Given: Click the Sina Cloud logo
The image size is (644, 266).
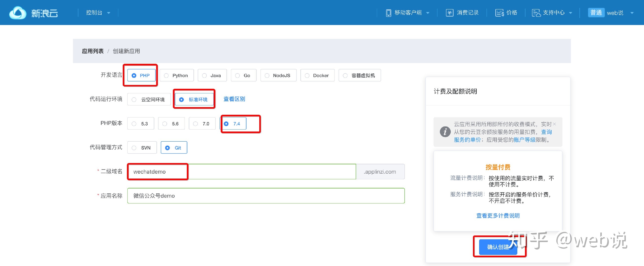Looking at the screenshot, I should tap(34, 13).
